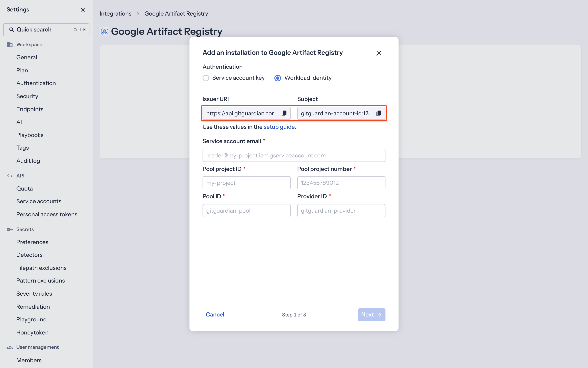
Task: Click the Workspace section heading
Action: 29,45
